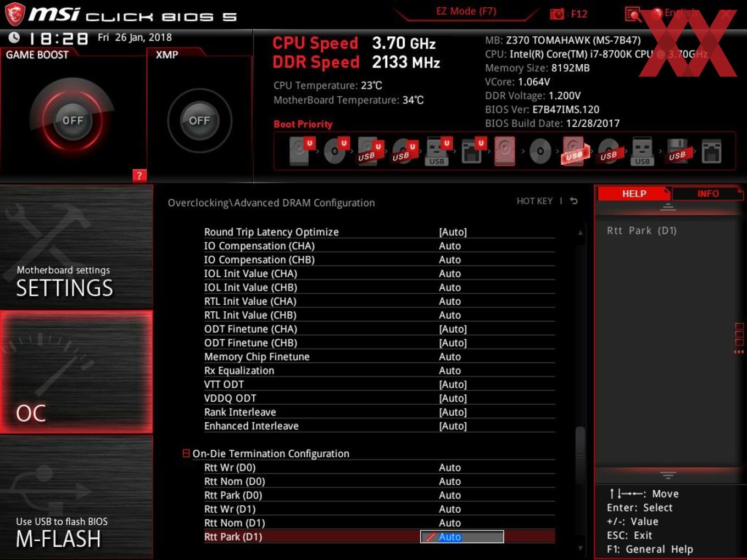Image resolution: width=747 pixels, height=560 pixels.
Task: Change the language from English
Action: pyautogui.click(x=680, y=13)
